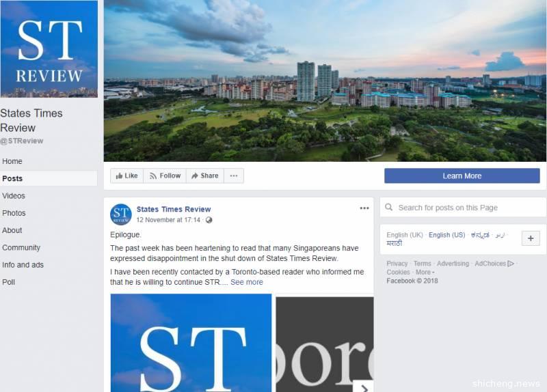Select the Info and ads sidebar item
The width and height of the screenshot is (547, 392).
[23, 265]
